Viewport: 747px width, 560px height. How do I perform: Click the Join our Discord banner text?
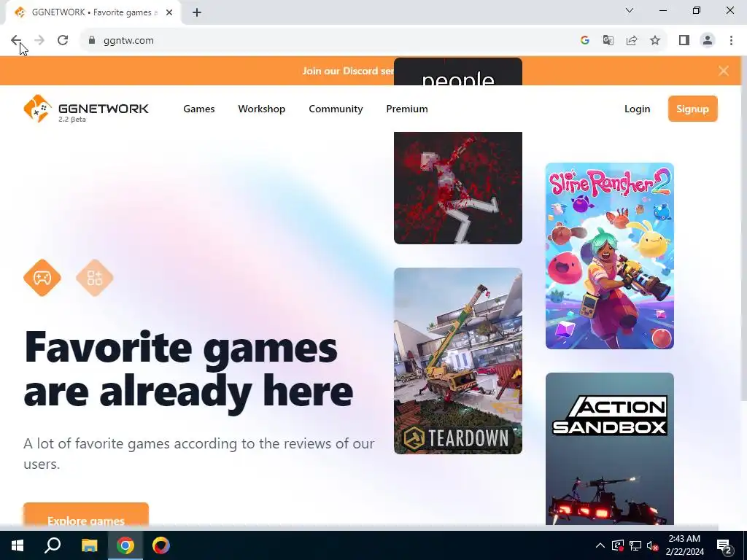[x=348, y=71]
